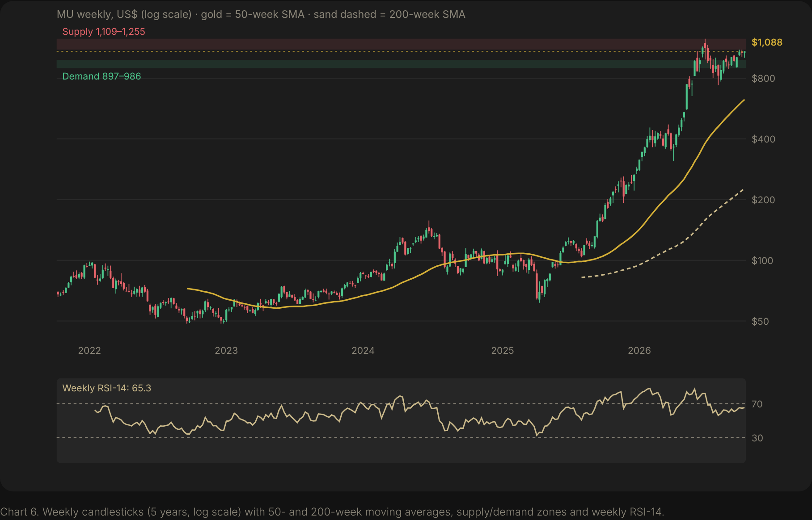Click the 'Weekly RSI-14: 65.3' label
Screen dimensions: 812x520
coord(107,388)
